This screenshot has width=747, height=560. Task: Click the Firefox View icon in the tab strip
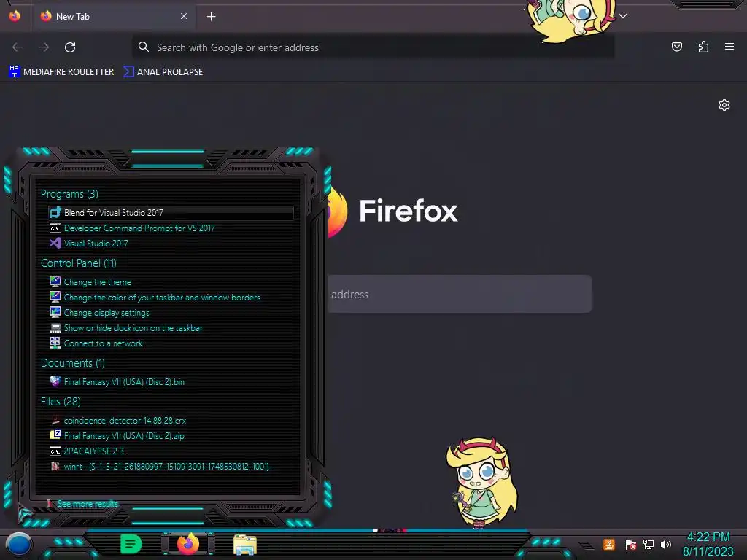coord(15,16)
